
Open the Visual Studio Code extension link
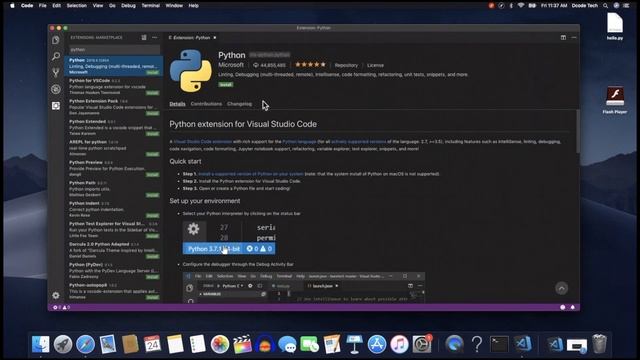(x=202, y=142)
